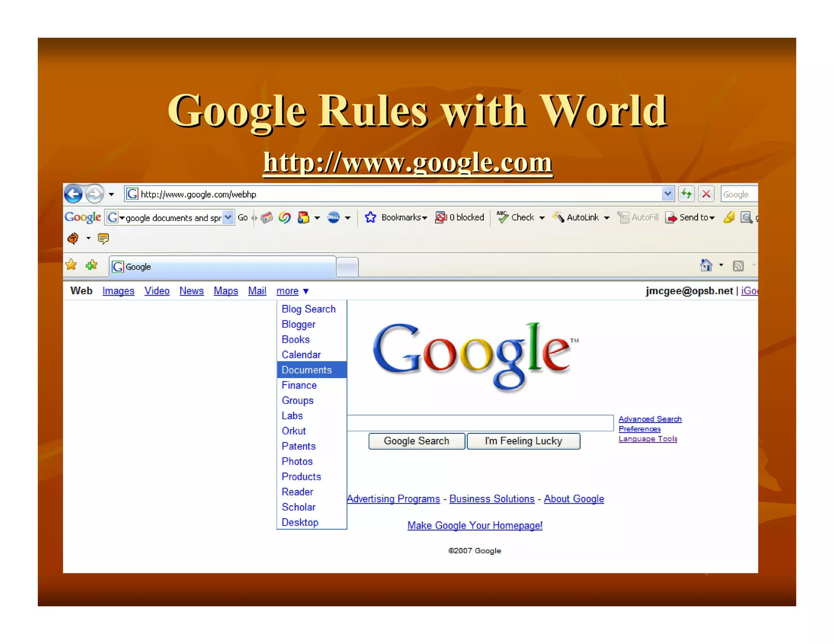Open the Video search link
This screenshot has height=644, width=834.
[x=157, y=291]
